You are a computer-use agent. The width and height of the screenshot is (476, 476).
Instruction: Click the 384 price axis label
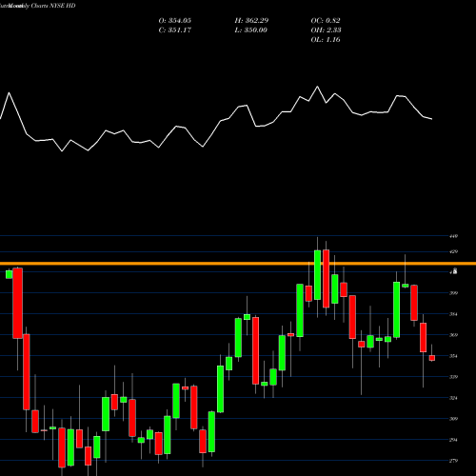click(x=453, y=314)
